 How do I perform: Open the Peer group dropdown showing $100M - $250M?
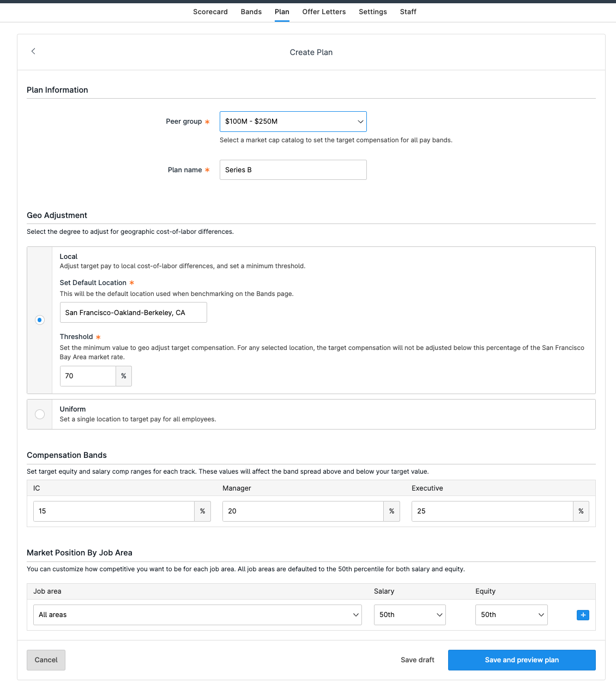point(293,121)
